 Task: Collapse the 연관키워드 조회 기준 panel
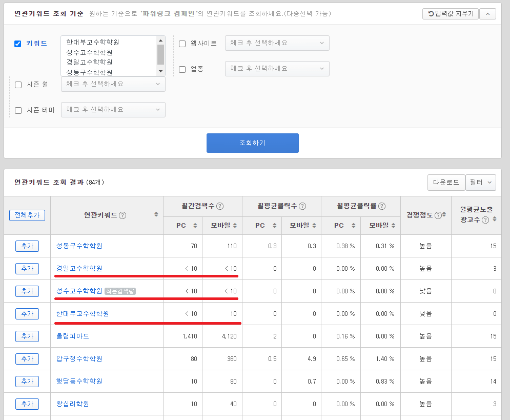pyautogui.click(x=487, y=14)
